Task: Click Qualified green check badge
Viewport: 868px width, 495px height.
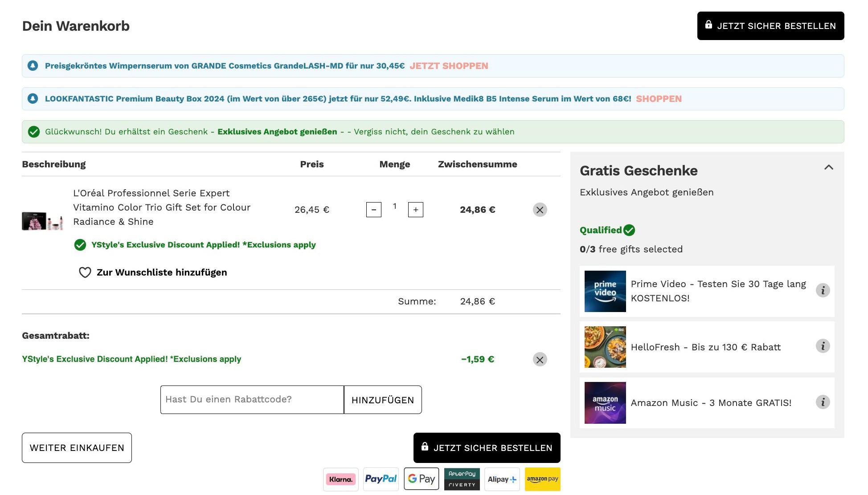Action: coord(629,230)
